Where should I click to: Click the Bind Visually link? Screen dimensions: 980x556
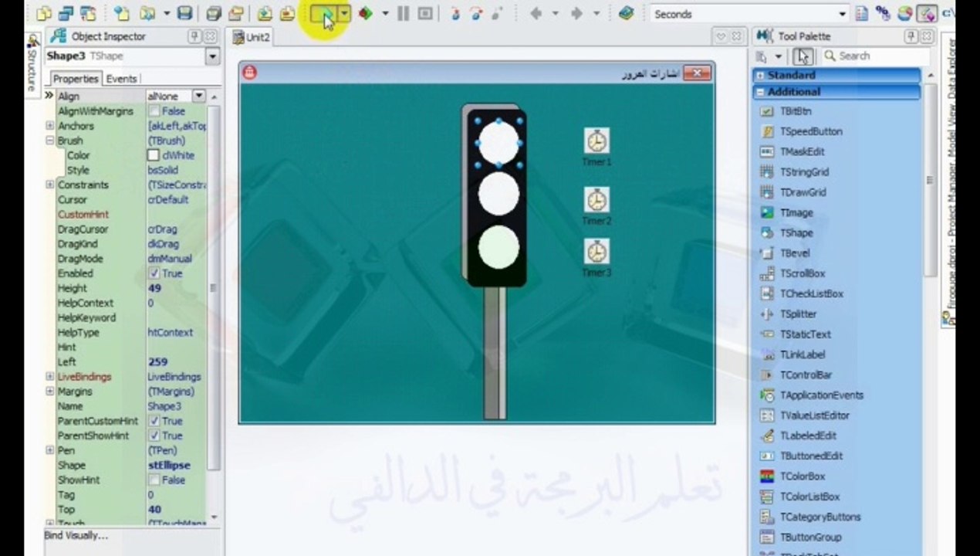coord(76,535)
